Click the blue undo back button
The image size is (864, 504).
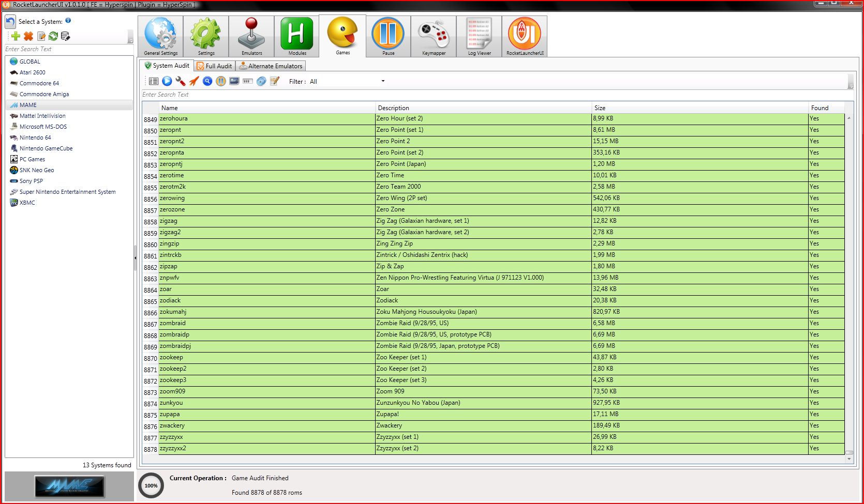pyautogui.click(x=10, y=22)
